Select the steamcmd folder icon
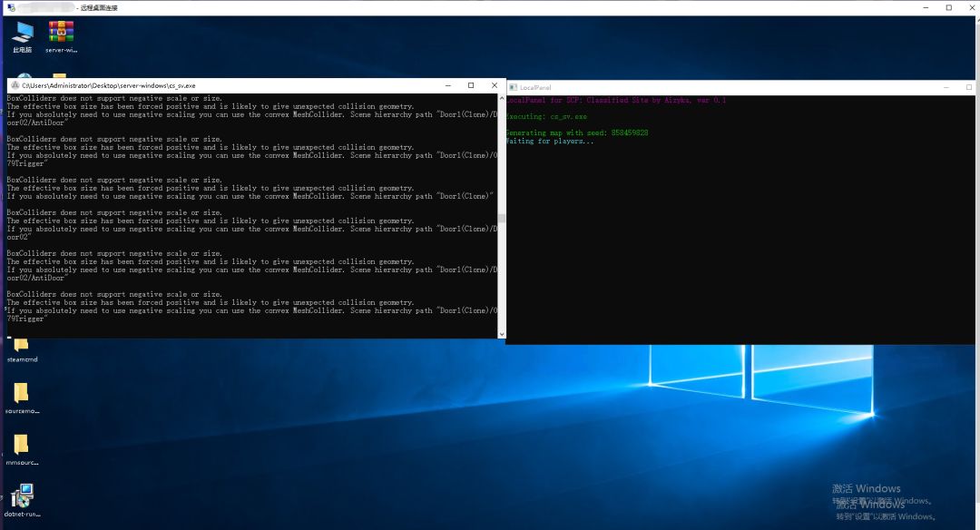 (22, 350)
